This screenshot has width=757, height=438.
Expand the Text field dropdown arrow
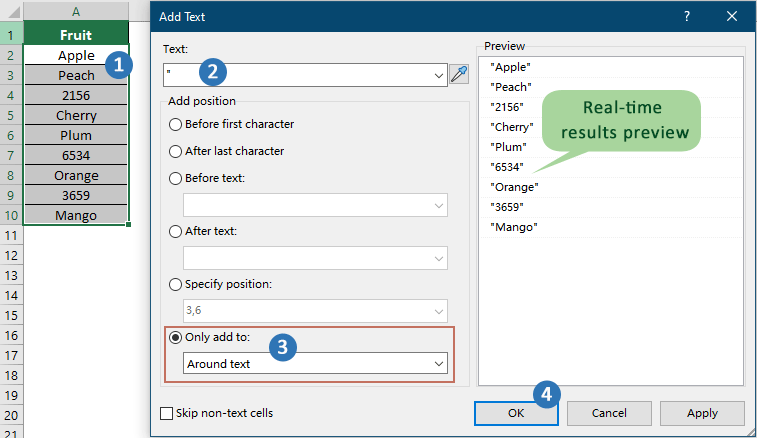pyautogui.click(x=438, y=75)
